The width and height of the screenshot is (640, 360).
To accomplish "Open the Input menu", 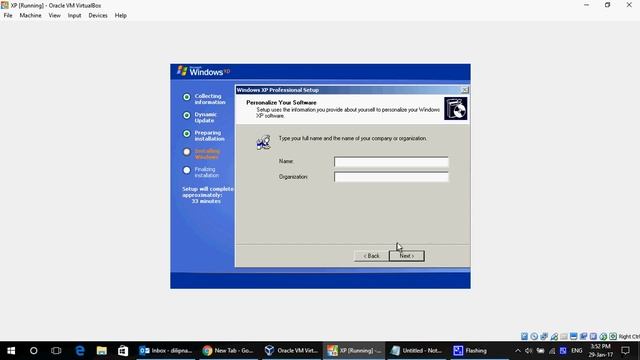I will pyautogui.click(x=74, y=16).
